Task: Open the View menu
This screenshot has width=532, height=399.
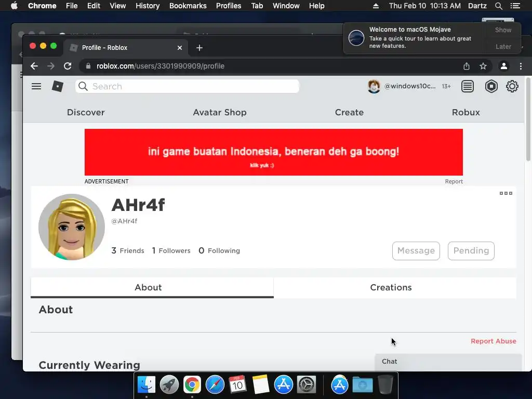Action: tap(118, 6)
